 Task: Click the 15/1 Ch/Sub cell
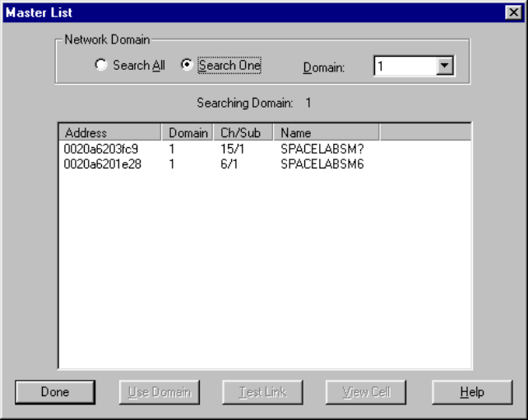233,149
